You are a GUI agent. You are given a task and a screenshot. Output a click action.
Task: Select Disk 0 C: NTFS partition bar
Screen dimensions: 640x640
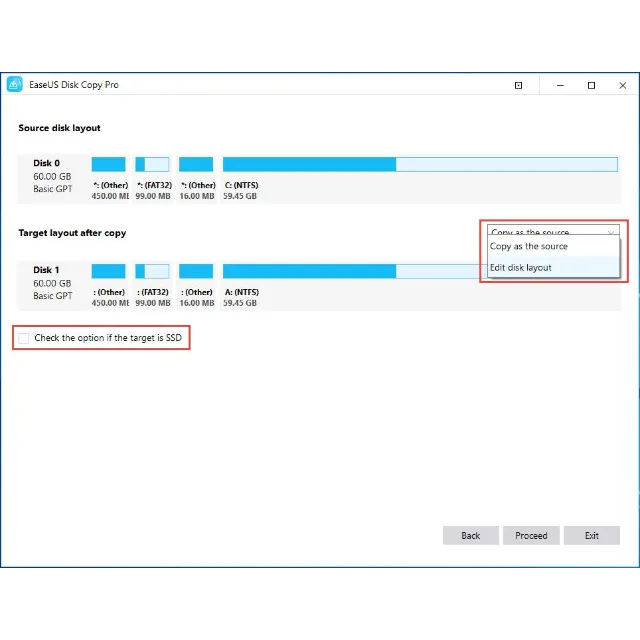(x=419, y=165)
